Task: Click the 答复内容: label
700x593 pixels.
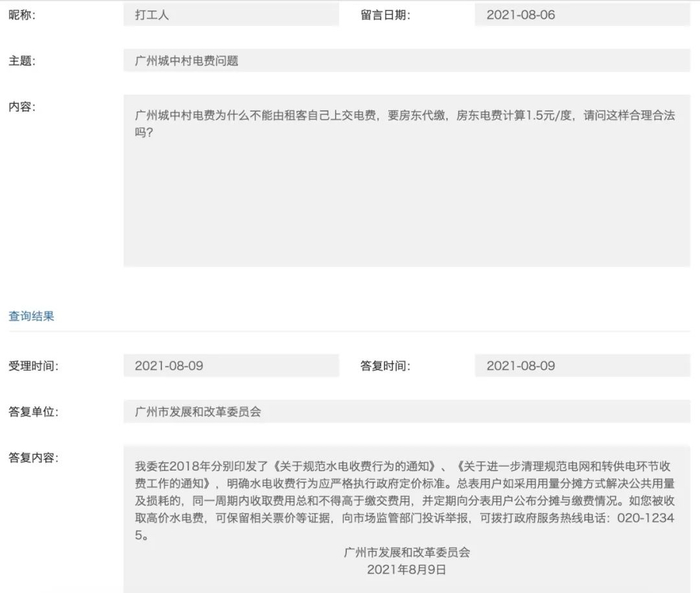Action: click(33, 457)
